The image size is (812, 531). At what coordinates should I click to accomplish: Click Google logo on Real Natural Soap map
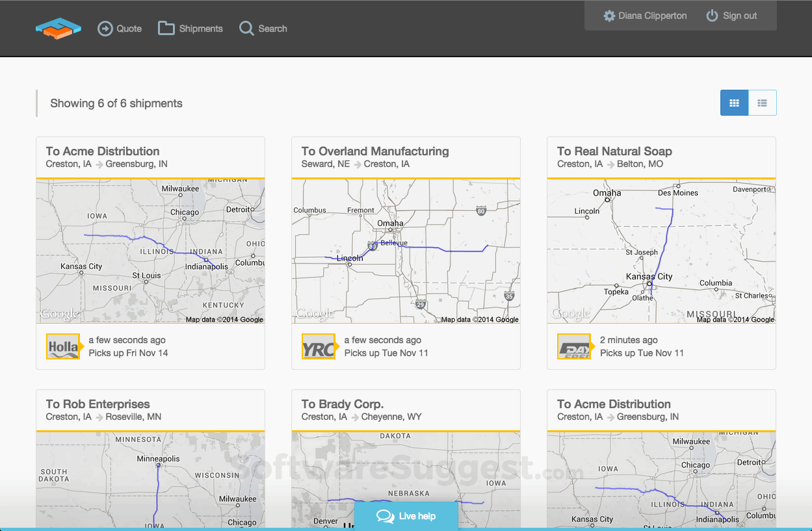[571, 313]
